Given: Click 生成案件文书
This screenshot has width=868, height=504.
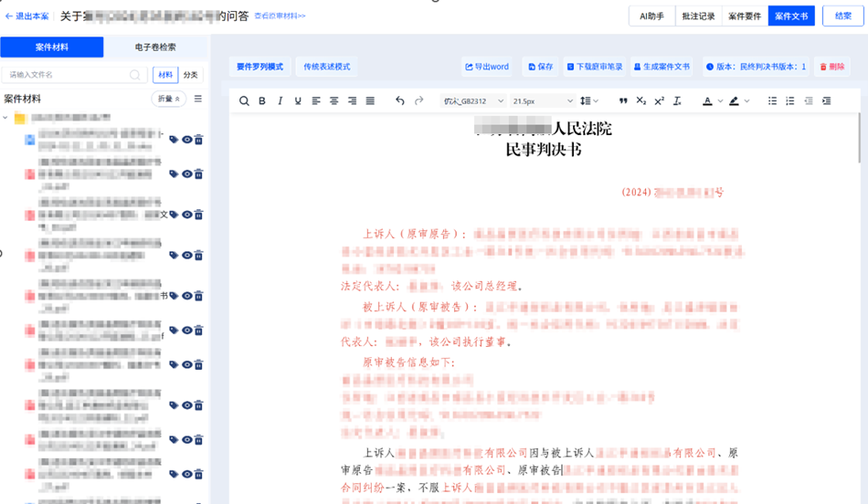Looking at the screenshot, I should (662, 67).
